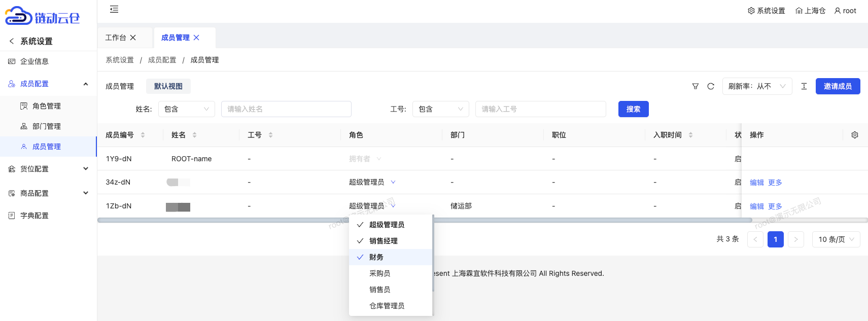Viewport: 868px width, 321px height.
Task: Sort by 入职时间 column
Action: click(x=690, y=135)
